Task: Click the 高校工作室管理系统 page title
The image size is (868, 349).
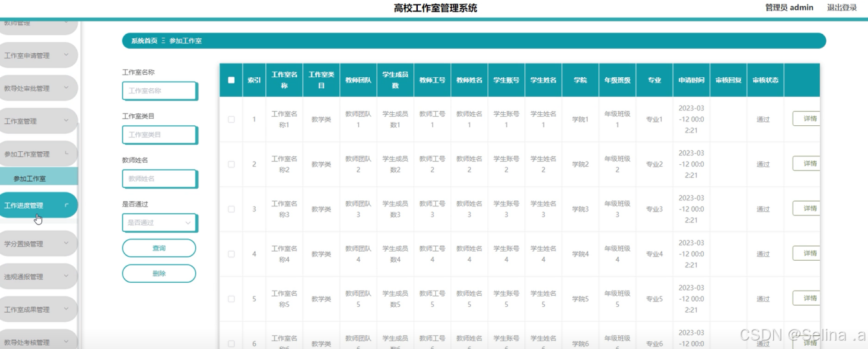Action: click(435, 8)
